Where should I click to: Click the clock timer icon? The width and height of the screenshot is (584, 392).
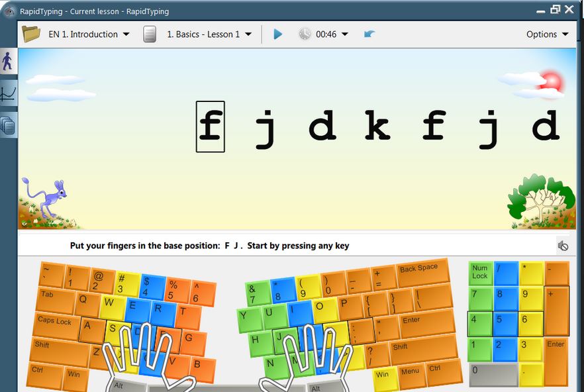click(305, 34)
